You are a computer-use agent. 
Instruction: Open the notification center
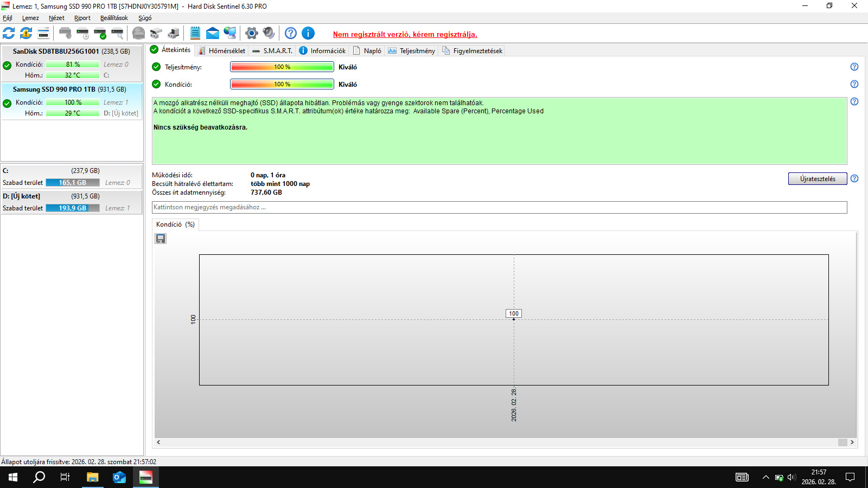[x=850, y=477]
